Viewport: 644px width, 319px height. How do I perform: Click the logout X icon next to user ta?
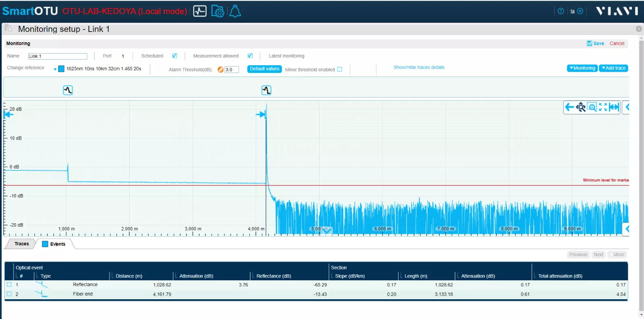pos(580,11)
